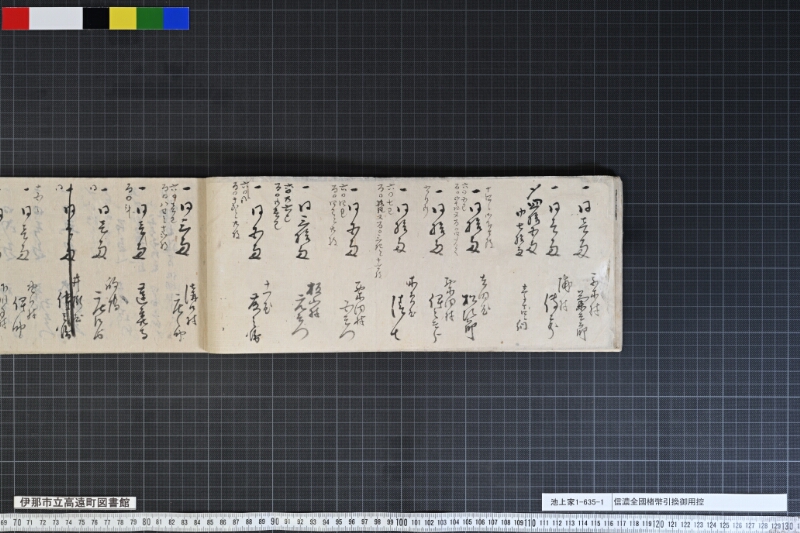Viewport: 800px width, 533px height.
Task: Click the 100 mark on the ruler
Action: coord(402,522)
